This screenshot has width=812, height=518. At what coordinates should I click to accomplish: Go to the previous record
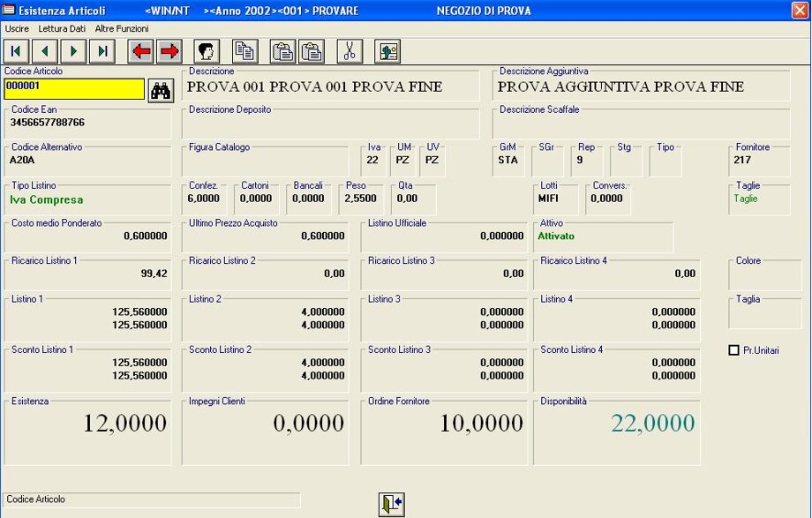click(x=44, y=51)
